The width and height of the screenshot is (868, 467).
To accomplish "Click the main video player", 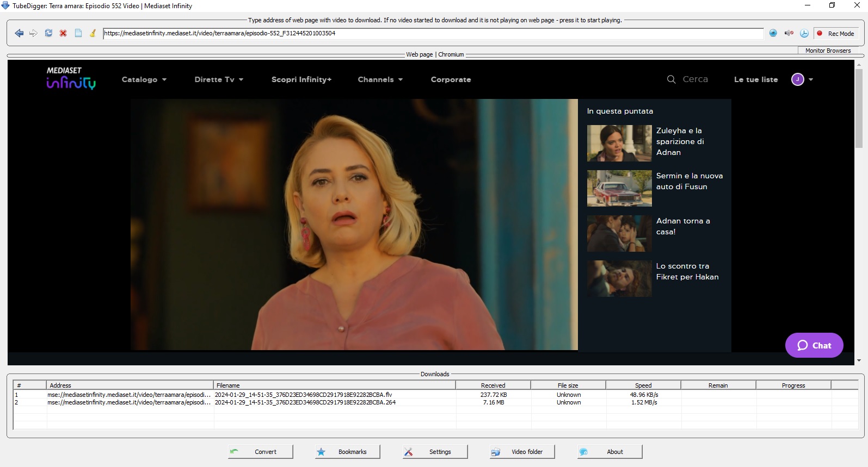I will coord(354,225).
